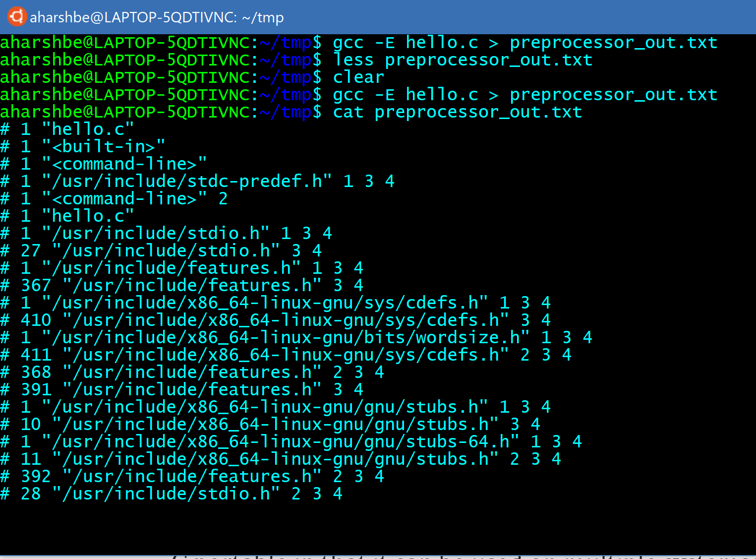Click line 11 gnu/stubs.h entry
The width and height of the screenshot is (756, 559).
point(281,459)
